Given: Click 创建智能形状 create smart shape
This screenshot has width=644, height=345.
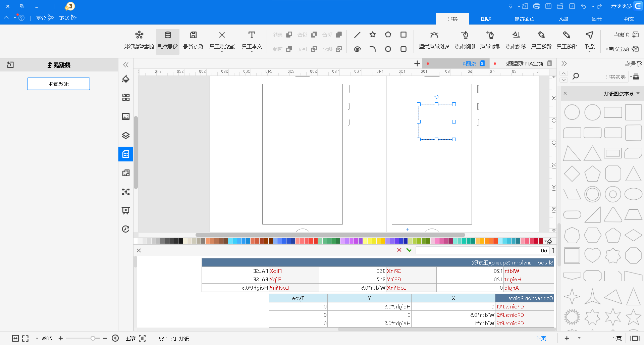Looking at the screenshot, I should point(139,40).
